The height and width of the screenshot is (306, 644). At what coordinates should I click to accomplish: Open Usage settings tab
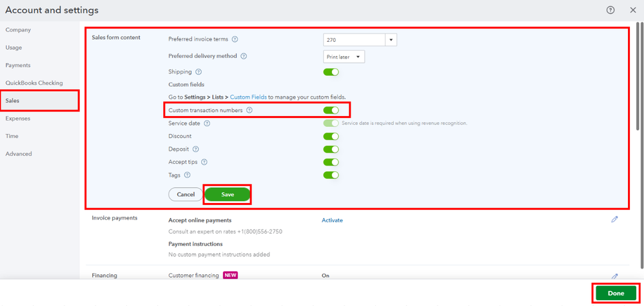(x=14, y=48)
